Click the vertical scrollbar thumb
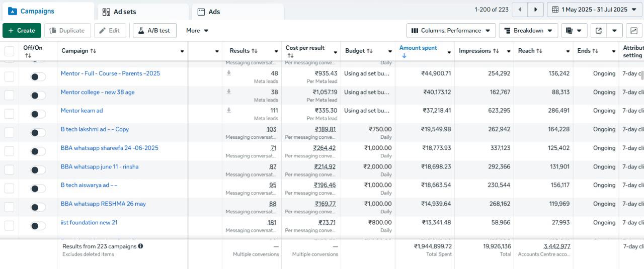Viewport: 644px width, 269px height. click(x=642, y=75)
